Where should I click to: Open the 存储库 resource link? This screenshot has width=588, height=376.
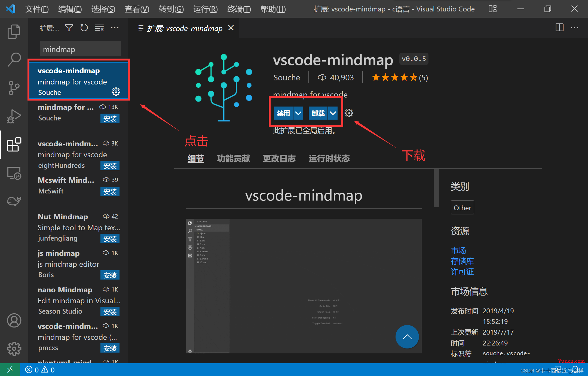point(462,261)
